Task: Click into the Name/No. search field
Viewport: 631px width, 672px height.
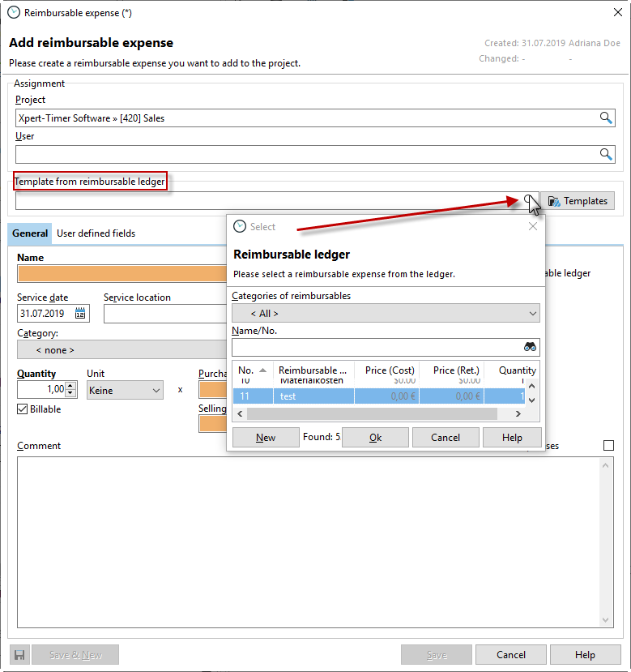Action: pos(377,347)
